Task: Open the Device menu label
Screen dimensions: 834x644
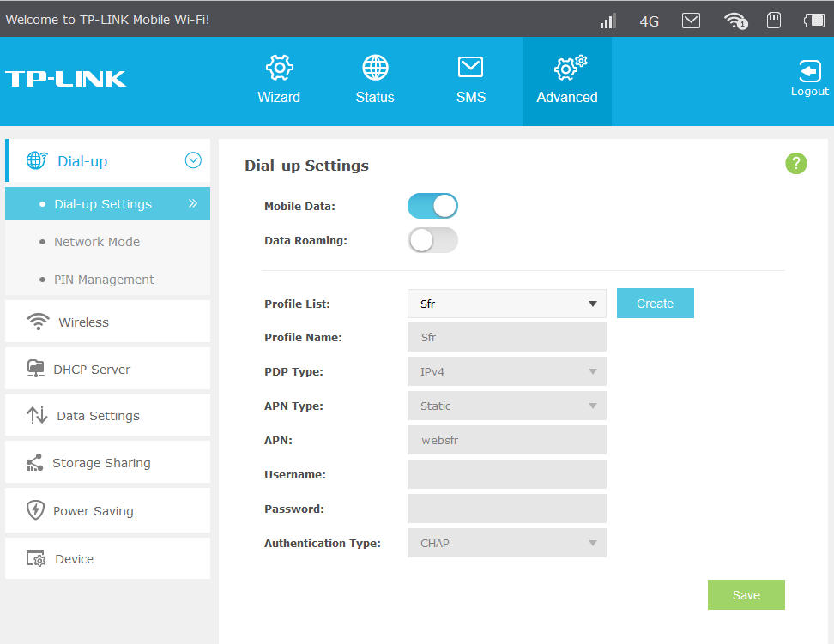Action: coord(75,559)
